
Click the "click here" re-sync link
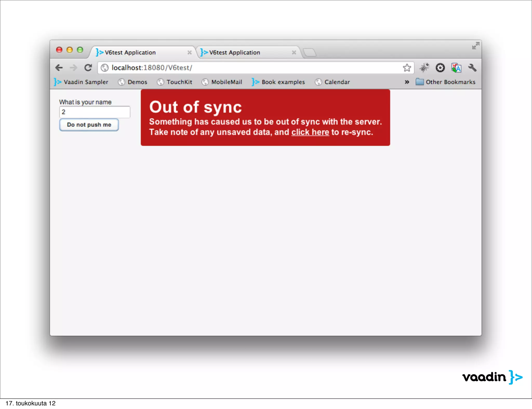point(310,132)
